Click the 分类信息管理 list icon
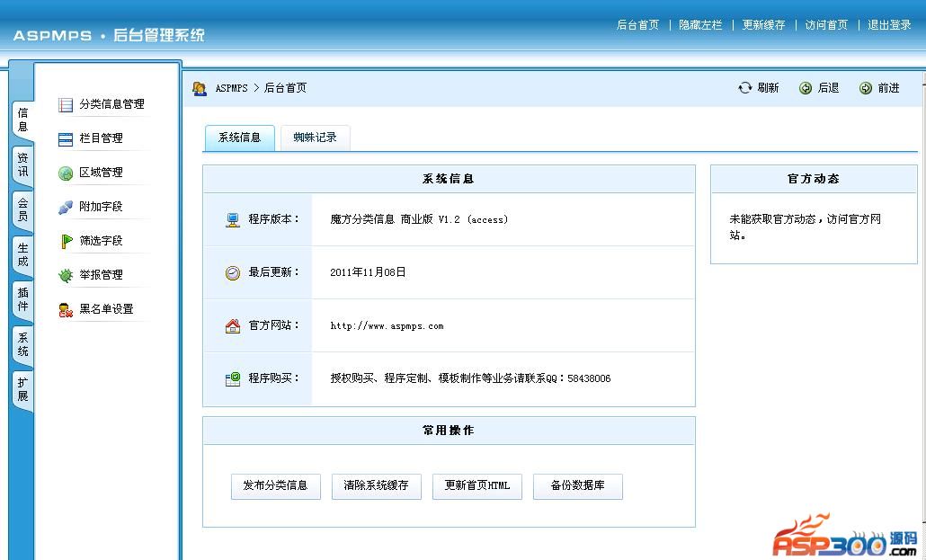 click(x=66, y=104)
